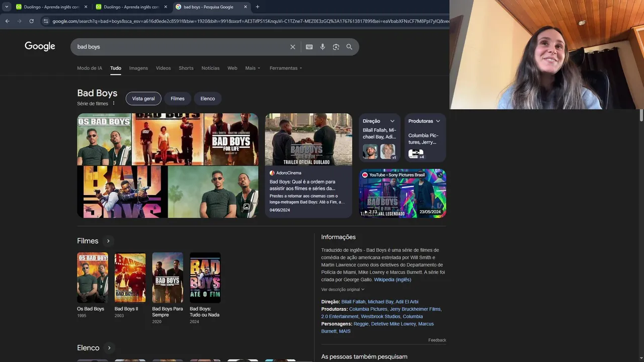This screenshot has width=644, height=362.
Task: Clear the search box with the X icon
Action: tap(293, 47)
